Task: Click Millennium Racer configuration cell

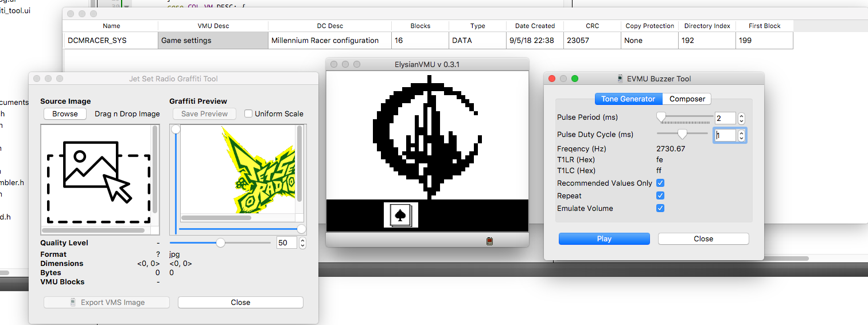Action: (330, 40)
